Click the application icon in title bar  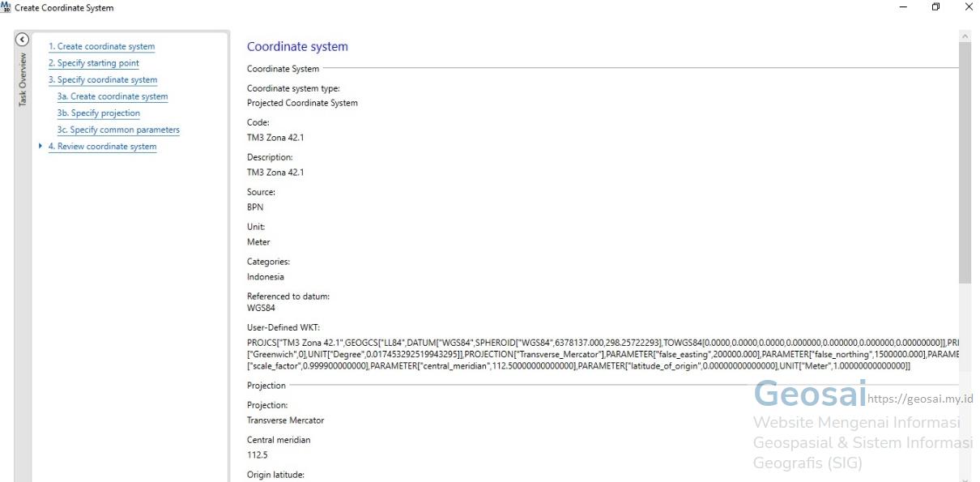click(x=7, y=7)
